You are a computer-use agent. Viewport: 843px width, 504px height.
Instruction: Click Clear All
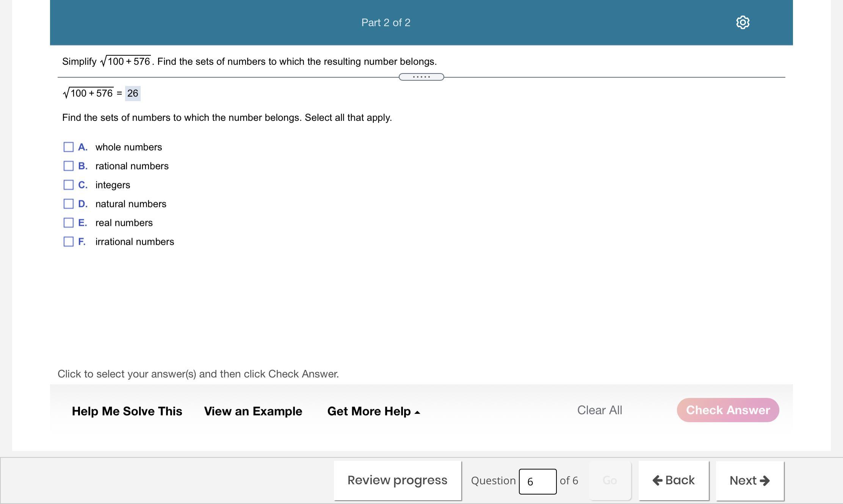coord(599,410)
